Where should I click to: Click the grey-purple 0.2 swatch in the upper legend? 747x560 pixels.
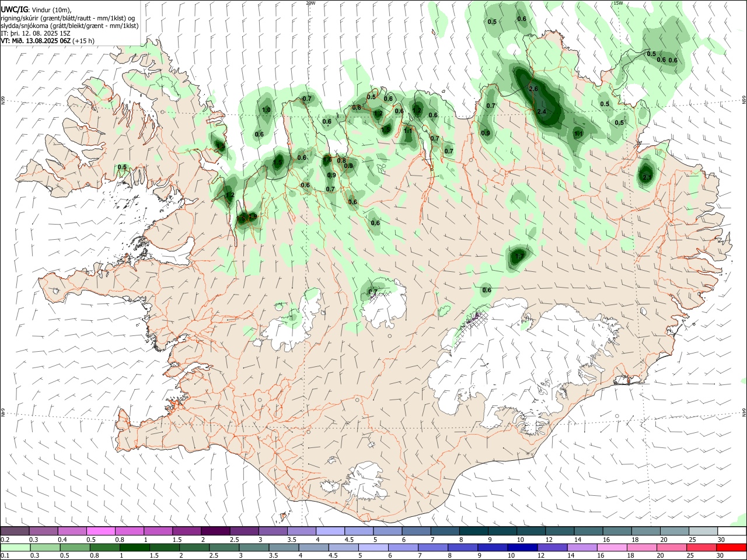click(15, 531)
